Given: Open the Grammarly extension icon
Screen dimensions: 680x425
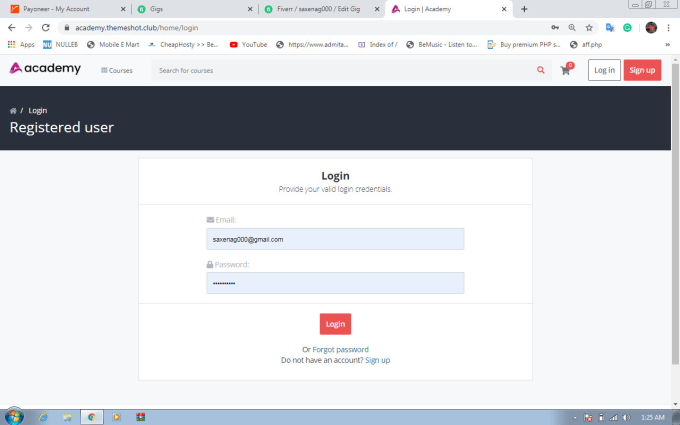Looking at the screenshot, I should click(627, 28).
